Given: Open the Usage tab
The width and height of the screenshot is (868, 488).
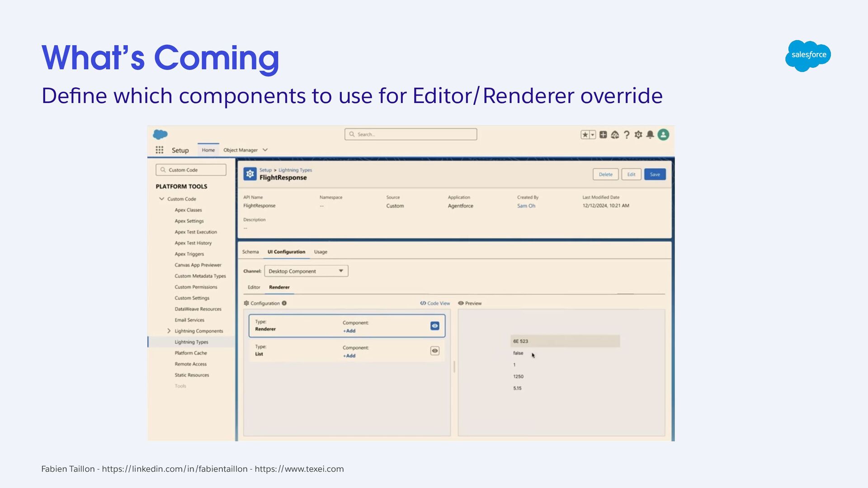Looking at the screenshot, I should 321,252.
